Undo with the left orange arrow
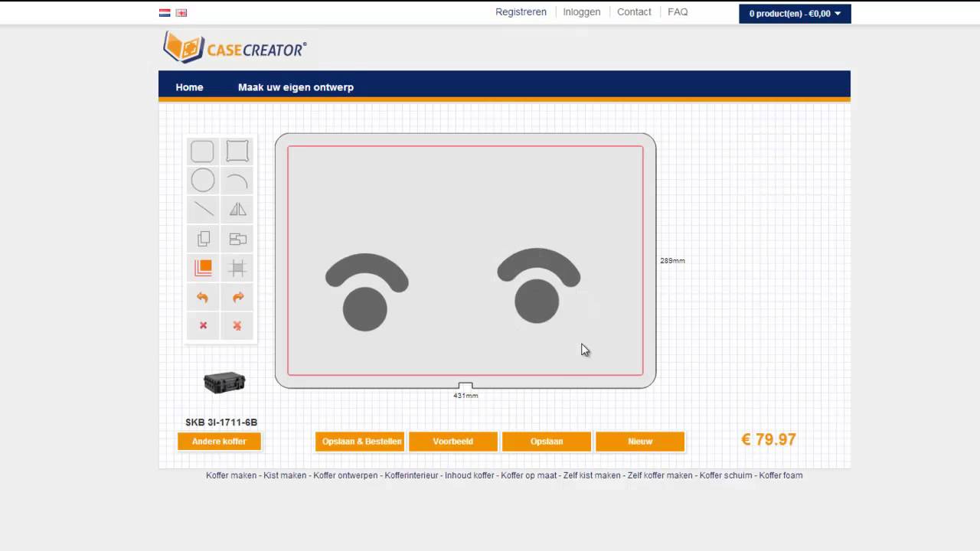980x551 pixels. coord(202,297)
